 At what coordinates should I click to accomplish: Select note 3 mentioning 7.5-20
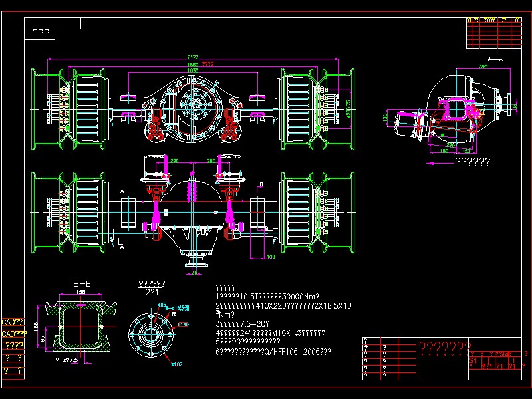point(243,324)
